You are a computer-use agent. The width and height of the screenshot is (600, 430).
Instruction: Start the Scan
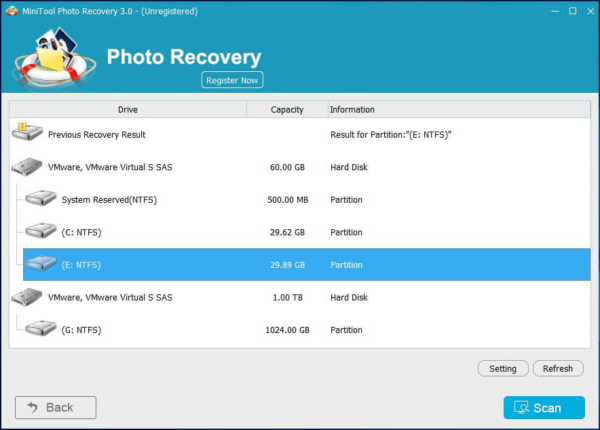[544, 408]
